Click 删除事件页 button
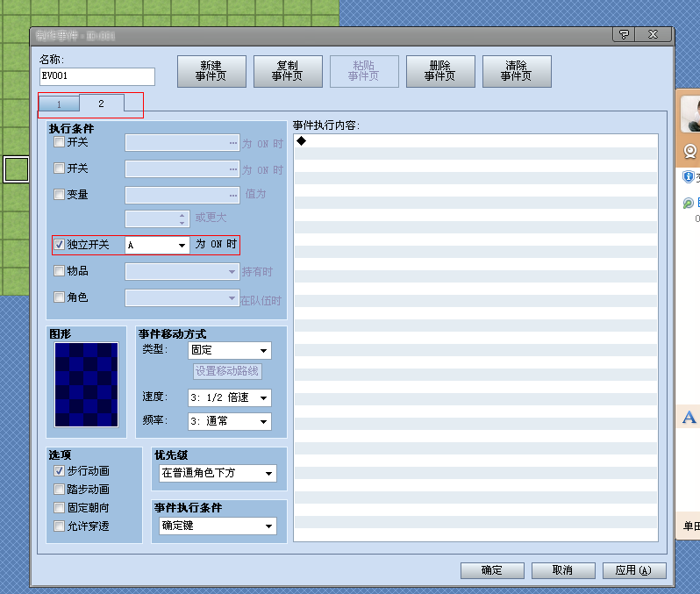Image resolution: width=700 pixels, height=594 pixels. (440, 71)
